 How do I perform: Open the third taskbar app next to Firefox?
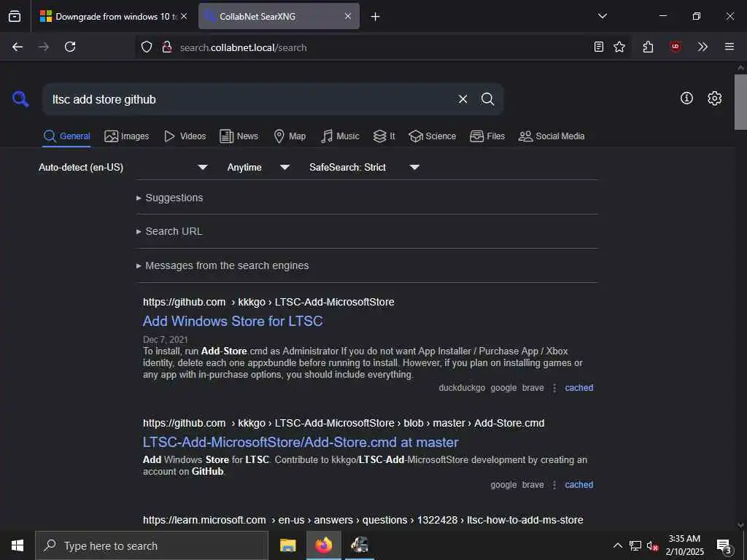(360, 545)
